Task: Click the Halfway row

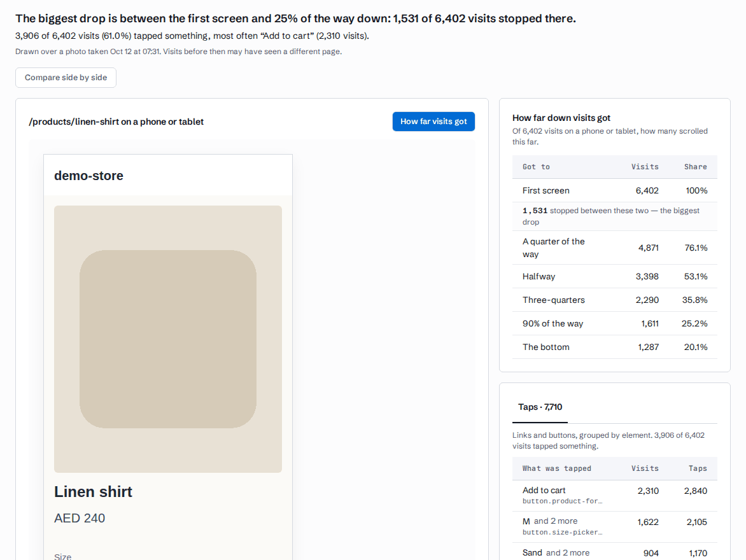Action: 615,276
